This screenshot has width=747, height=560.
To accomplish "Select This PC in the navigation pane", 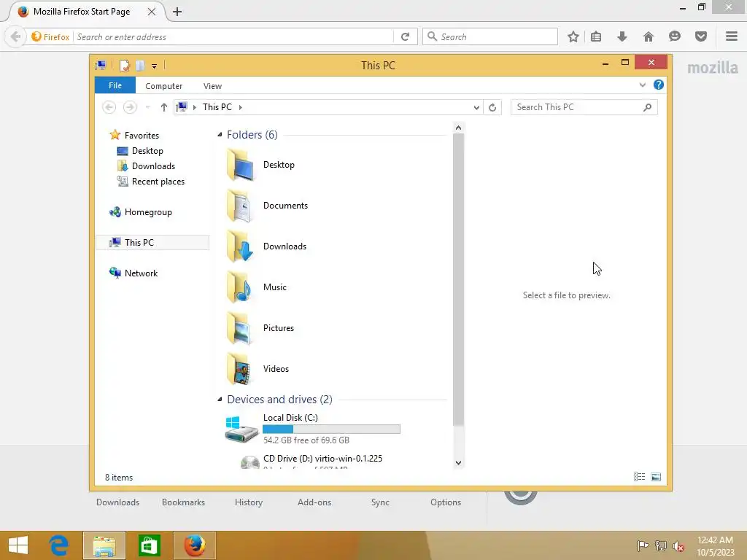I will [x=152, y=242].
